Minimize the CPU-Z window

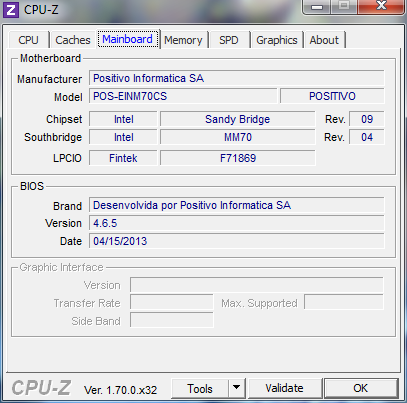[317, 7]
